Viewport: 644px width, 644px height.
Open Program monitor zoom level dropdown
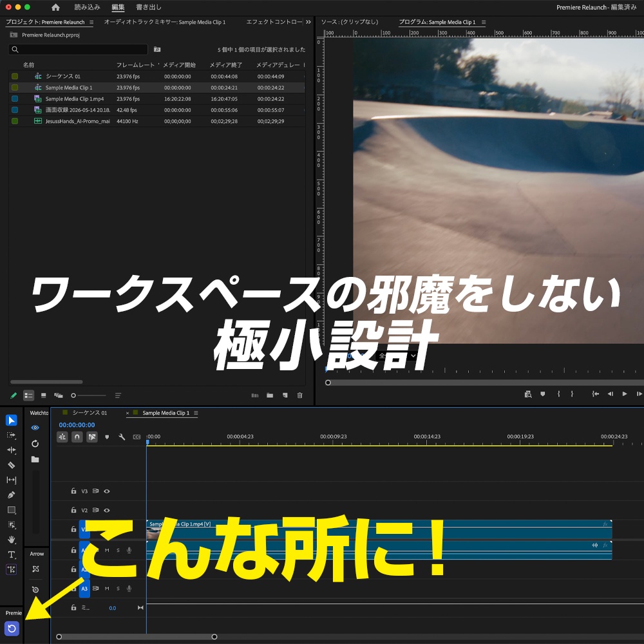pyautogui.click(x=397, y=355)
